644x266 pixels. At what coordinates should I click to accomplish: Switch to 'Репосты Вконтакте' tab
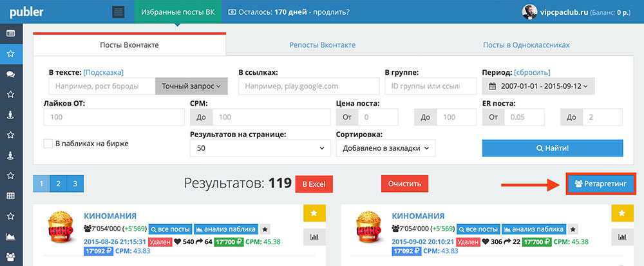323,45
